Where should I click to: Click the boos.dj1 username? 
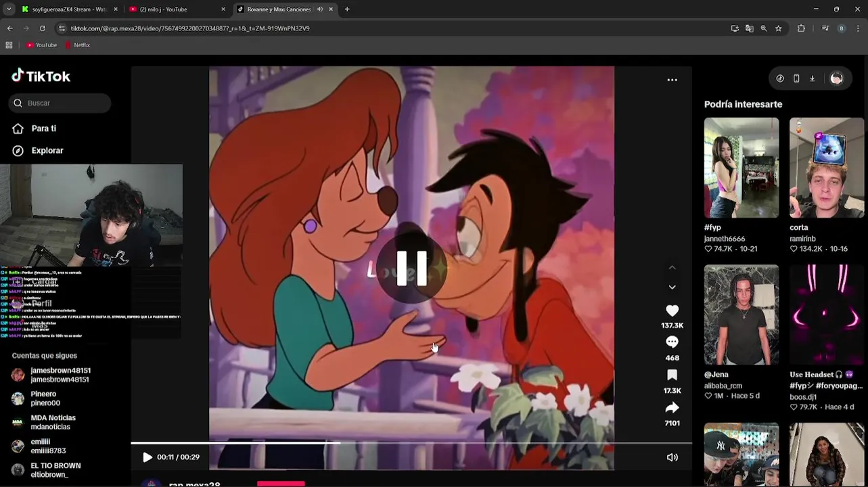(x=803, y=397)
